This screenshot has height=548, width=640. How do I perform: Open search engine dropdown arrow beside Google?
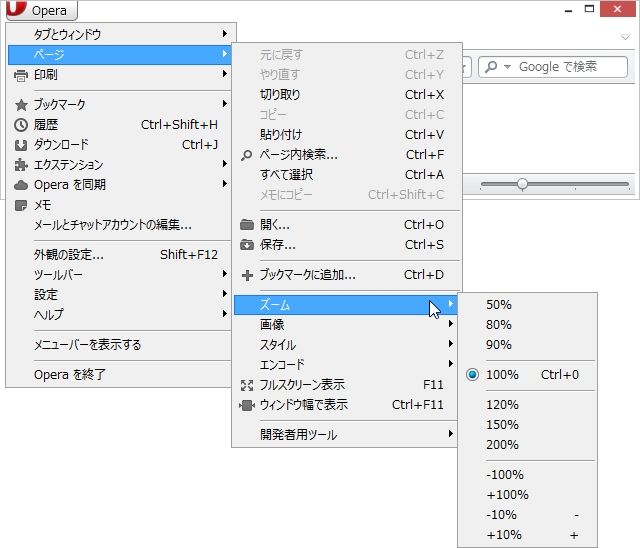pos(507,67)
